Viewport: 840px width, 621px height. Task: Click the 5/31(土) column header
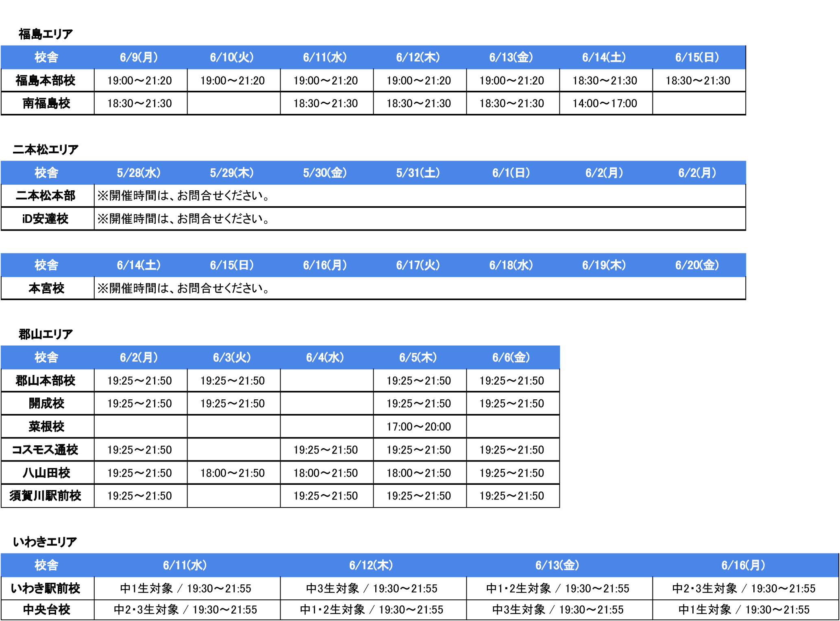coord(418,173)
